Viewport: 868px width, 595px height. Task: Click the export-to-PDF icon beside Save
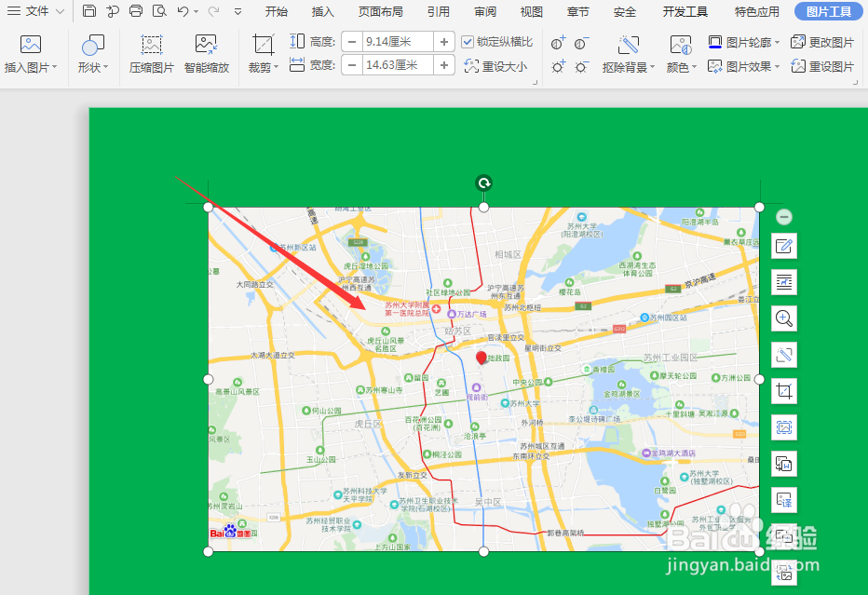click(113, 10)
